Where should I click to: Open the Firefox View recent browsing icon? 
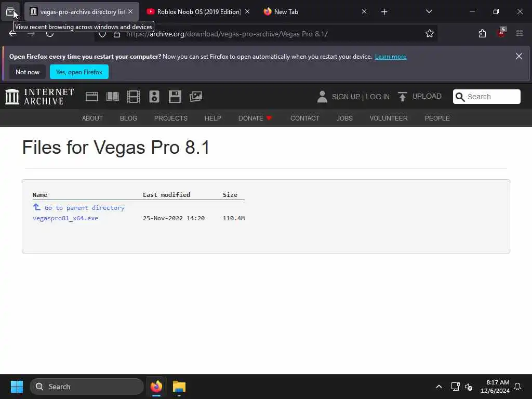(x=10, y=11)
